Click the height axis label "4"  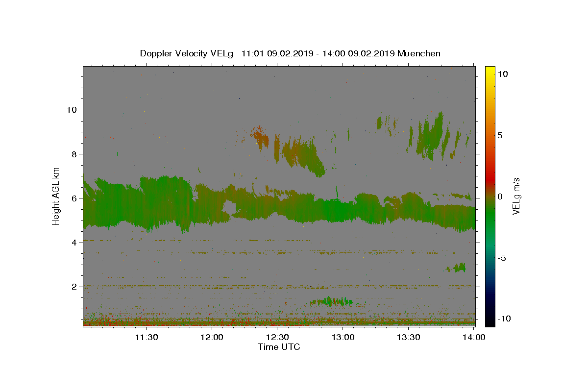pyautogui.click(x=73, y=243)
